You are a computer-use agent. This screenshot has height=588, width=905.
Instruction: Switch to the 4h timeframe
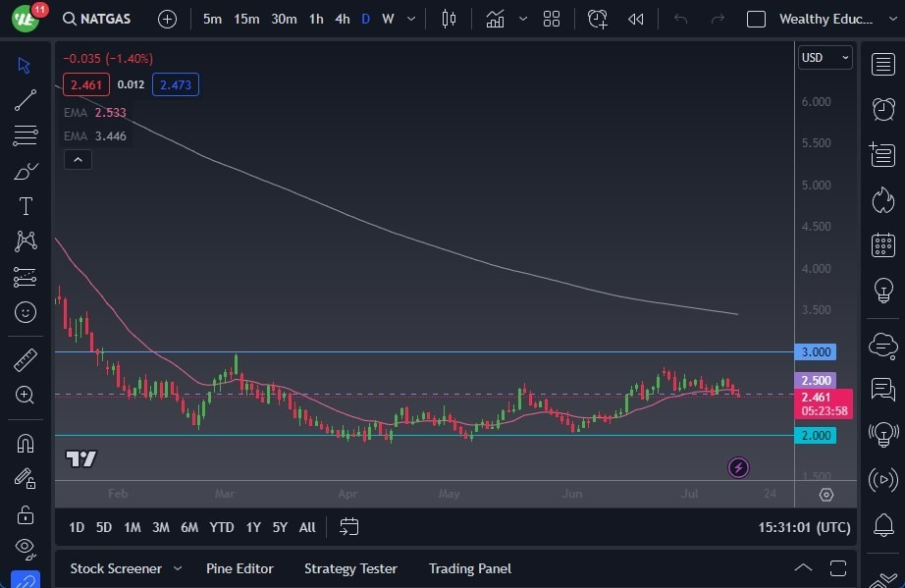pyautogui.click(x=343, y=19)
